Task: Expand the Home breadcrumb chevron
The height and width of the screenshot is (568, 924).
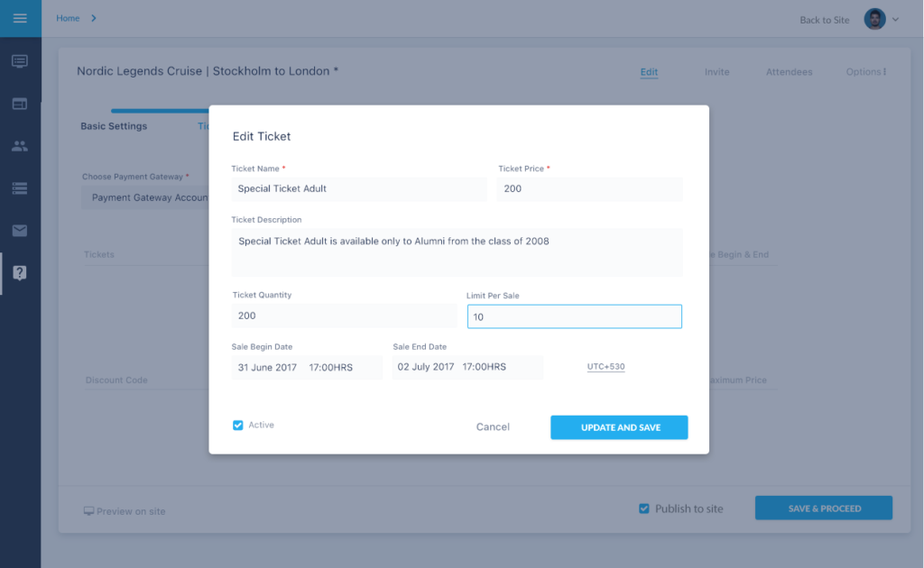Action: point(94,18)
